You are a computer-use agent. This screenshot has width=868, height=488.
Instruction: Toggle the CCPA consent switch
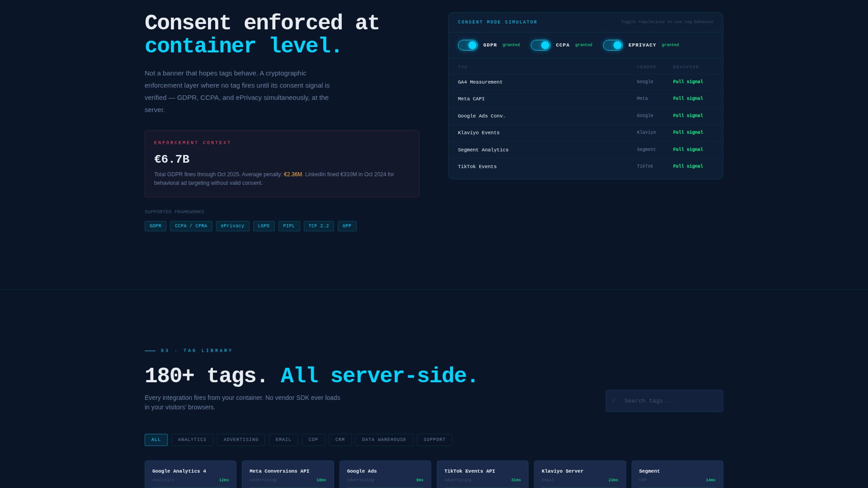click(x=540, y=45)
